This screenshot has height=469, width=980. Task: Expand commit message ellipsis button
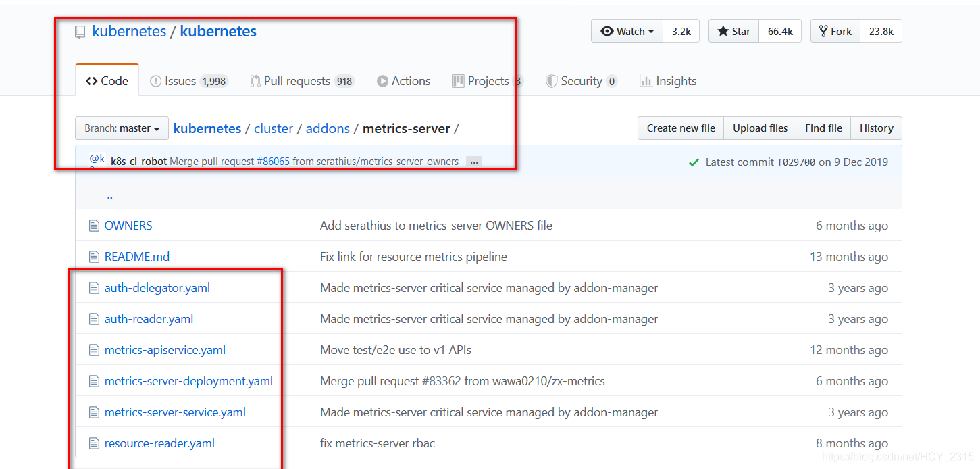[474, 162]
